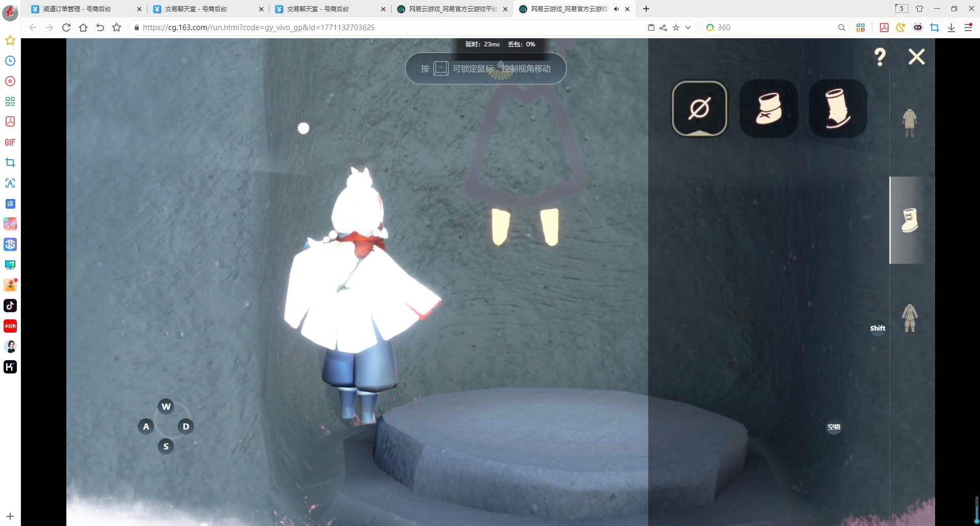The height and width of the screenshot is (526, 980).
Task: Open the extensions grid in the toolbar
Action: pyautogui.click(x=861, y=28)
